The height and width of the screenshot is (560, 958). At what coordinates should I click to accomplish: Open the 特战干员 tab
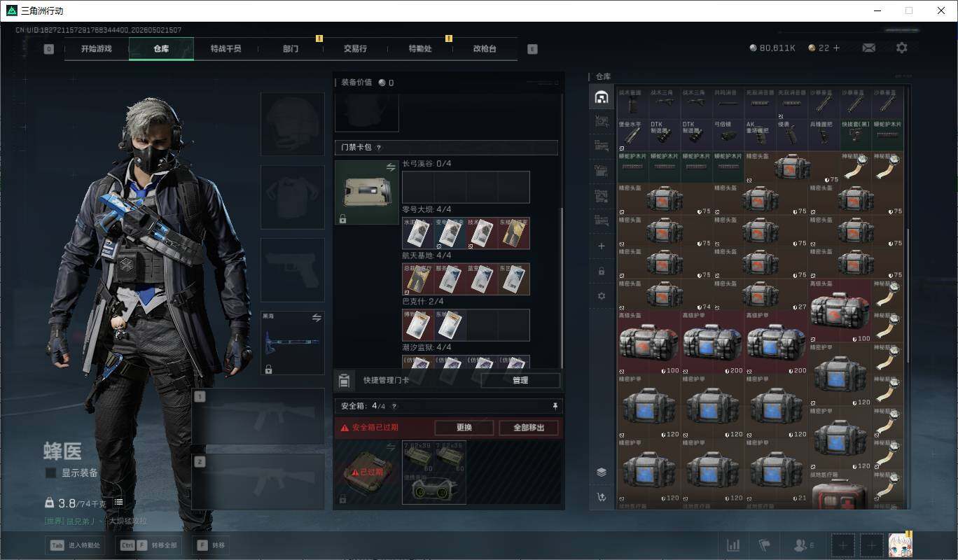225,49
